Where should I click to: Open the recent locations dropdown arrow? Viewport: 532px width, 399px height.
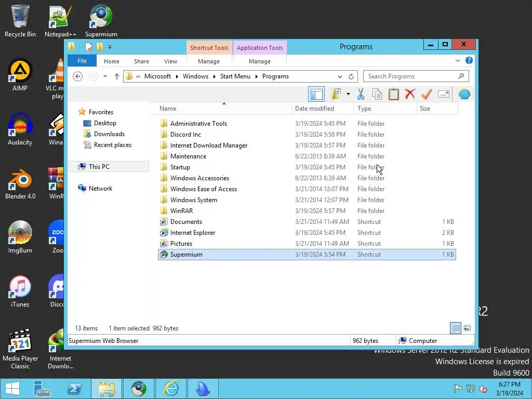[x=105, y=76]
